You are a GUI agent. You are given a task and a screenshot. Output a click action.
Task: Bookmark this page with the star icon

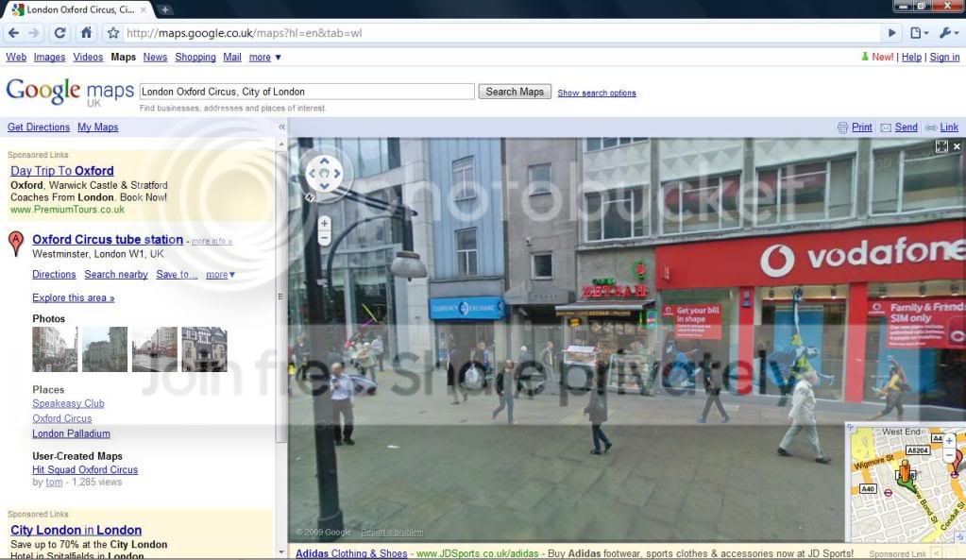click(x=112, y=33)
